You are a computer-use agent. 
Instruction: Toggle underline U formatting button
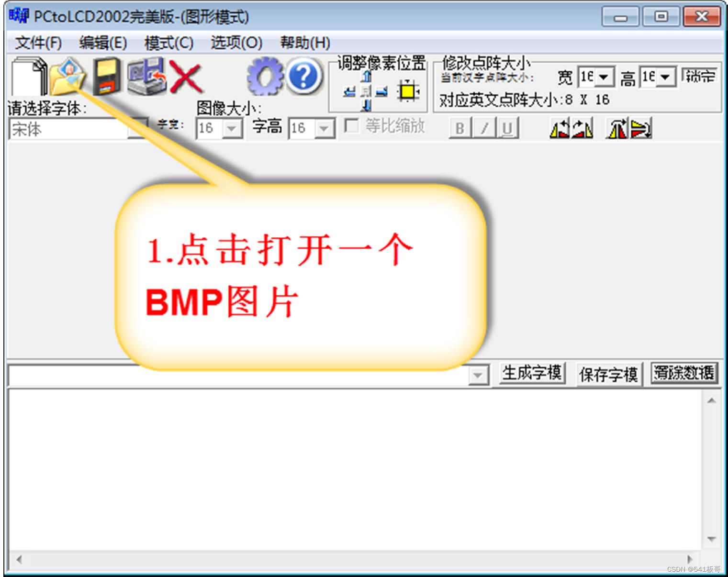coord(507,128)
